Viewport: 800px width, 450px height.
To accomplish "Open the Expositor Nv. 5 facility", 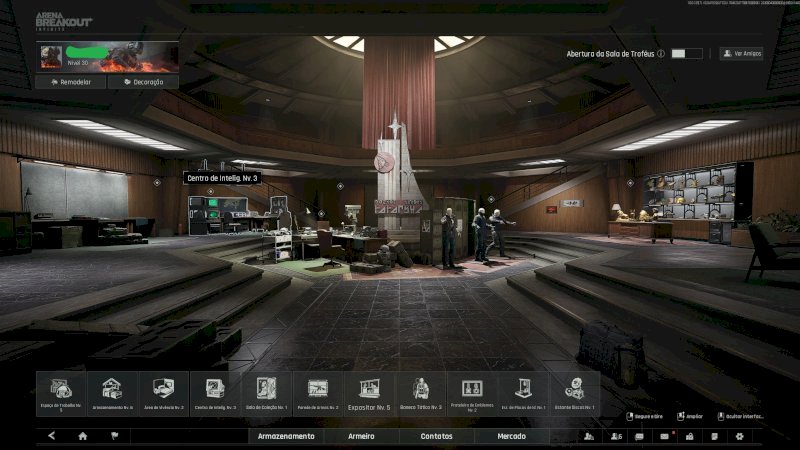I will [369, 394].
